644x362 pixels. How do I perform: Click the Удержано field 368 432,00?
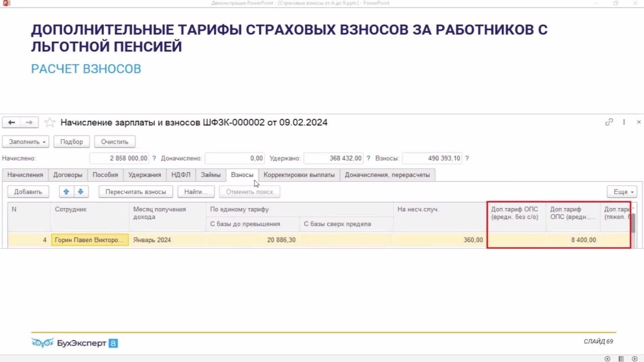(333, 158)
